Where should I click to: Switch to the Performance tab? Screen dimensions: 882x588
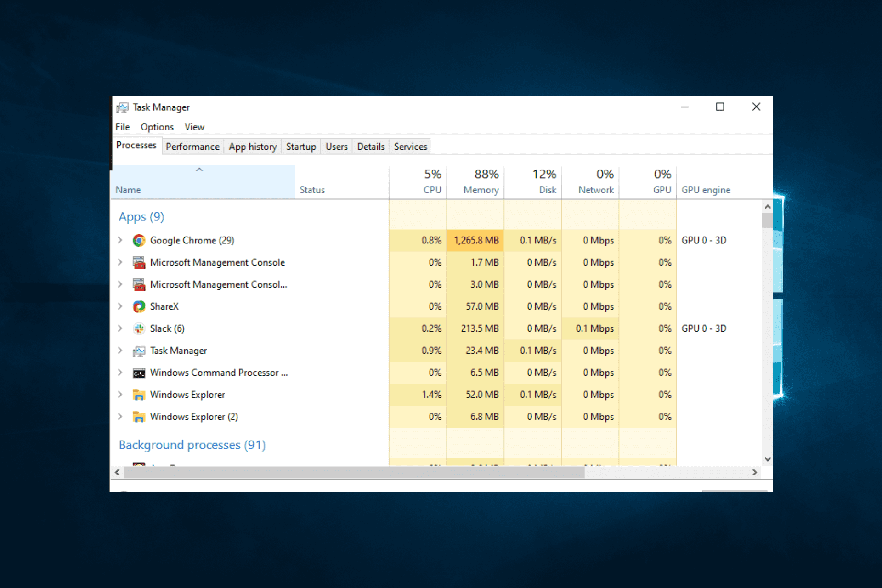coord(192,147)
